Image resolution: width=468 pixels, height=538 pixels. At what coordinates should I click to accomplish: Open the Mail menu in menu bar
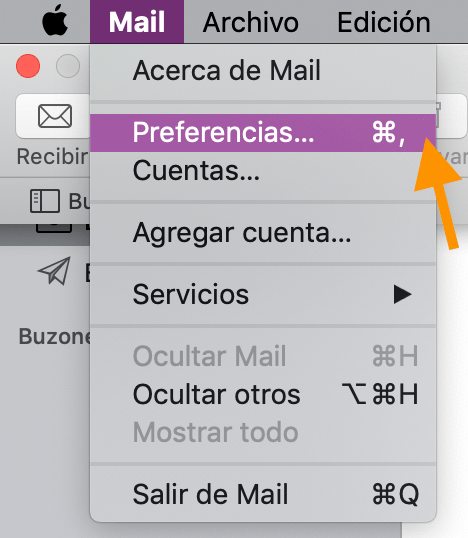(x=137, y=22)
